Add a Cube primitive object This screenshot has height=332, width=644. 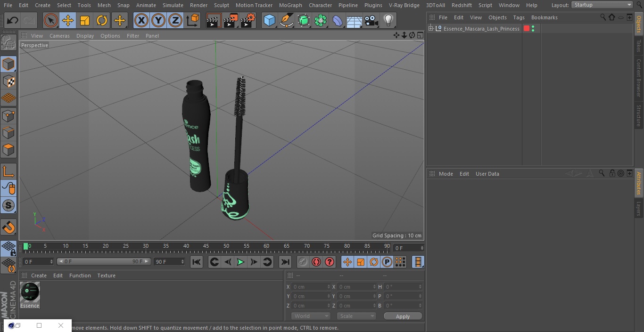pos(269,20)
